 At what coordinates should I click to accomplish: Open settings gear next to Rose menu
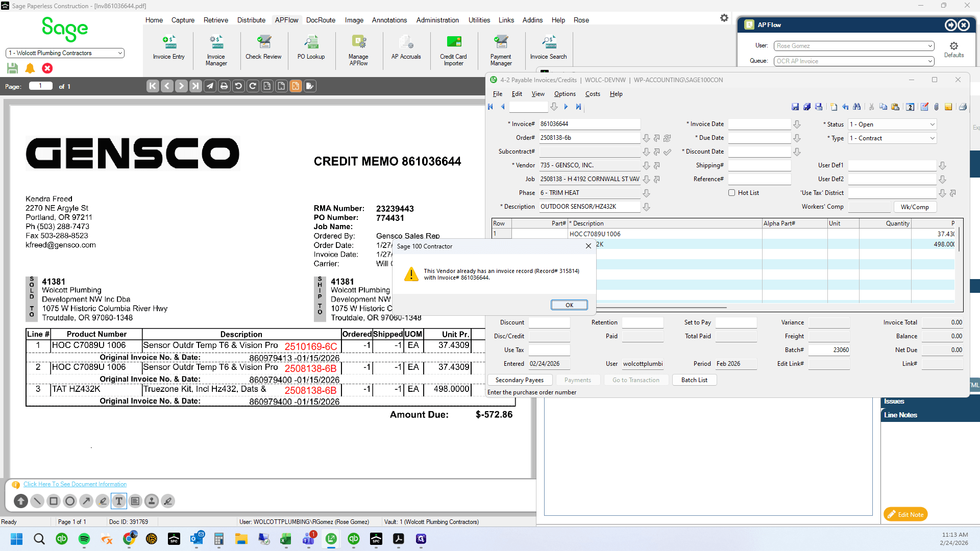724,18
